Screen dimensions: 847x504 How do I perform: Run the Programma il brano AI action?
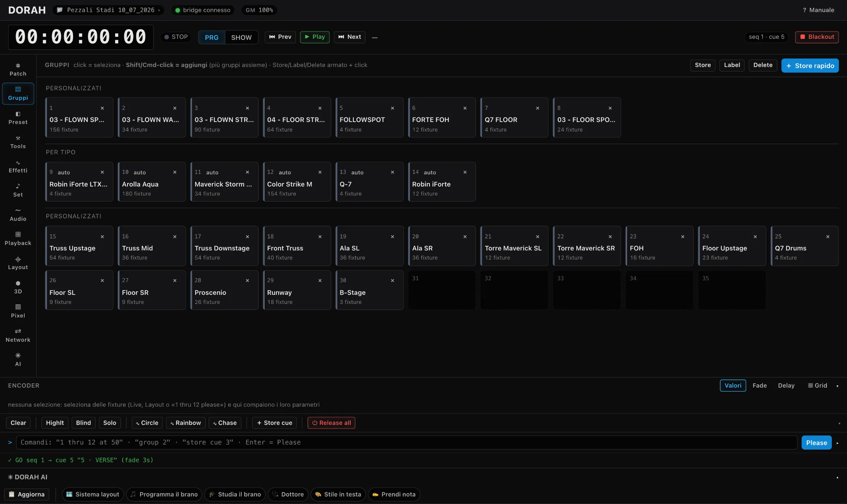pos(164,494)
